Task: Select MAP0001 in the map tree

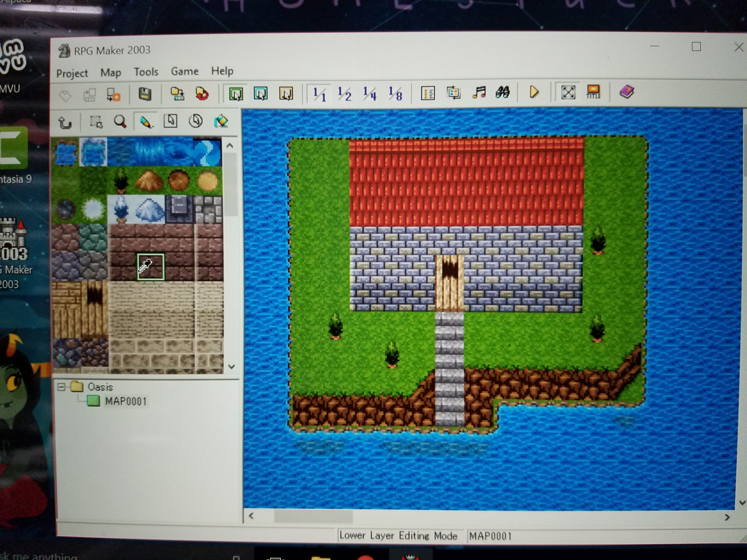Action: click(x=126, y=401)
